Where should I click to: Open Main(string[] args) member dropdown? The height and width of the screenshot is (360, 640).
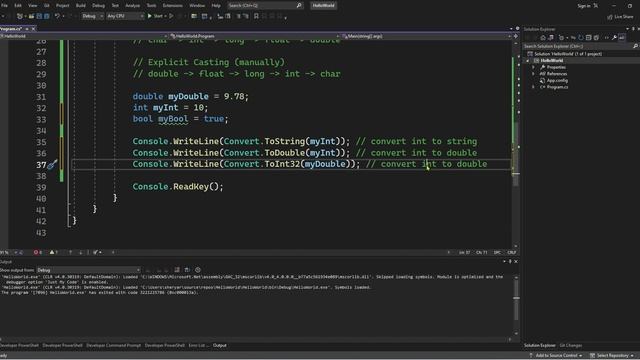click(x=426, y=36)
